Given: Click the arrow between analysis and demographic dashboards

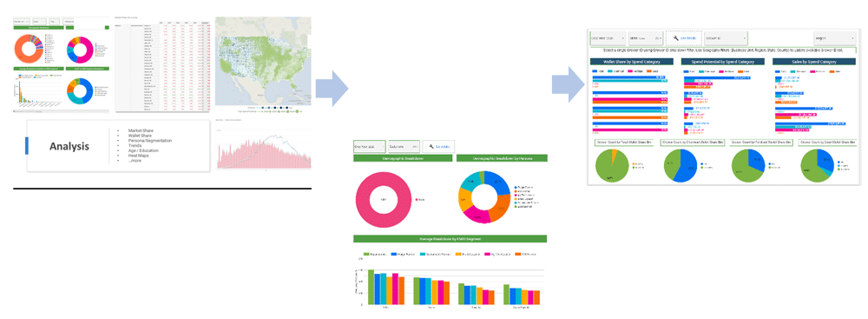Looking at the screenshot, I should (332, 88).
